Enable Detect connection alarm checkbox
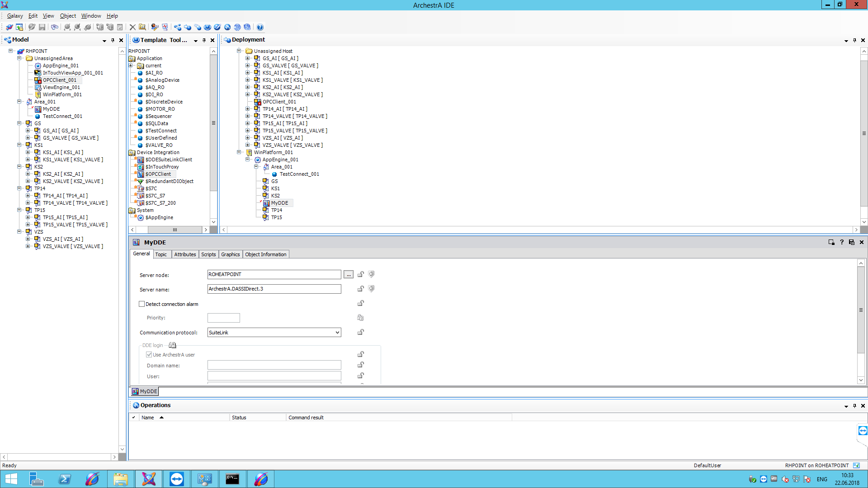 coord(142,304)
